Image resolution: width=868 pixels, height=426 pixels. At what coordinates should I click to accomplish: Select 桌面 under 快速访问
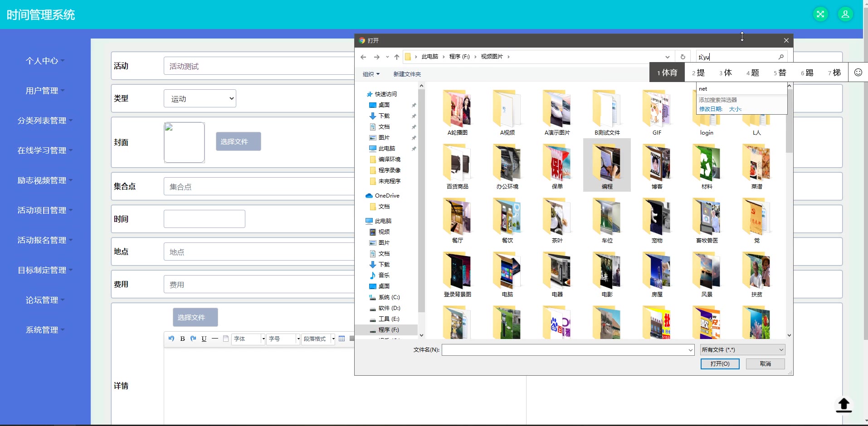pos(384,105)
